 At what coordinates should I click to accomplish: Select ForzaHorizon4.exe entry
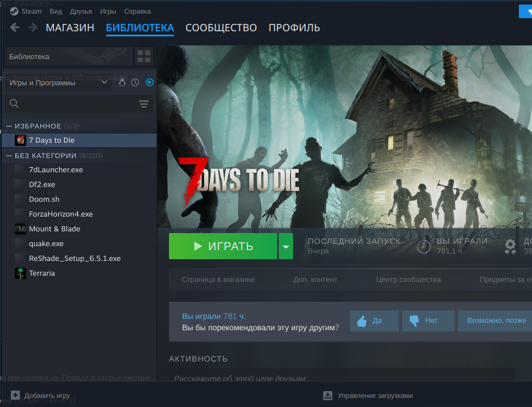pyautogui.click(x=80, y=214)
